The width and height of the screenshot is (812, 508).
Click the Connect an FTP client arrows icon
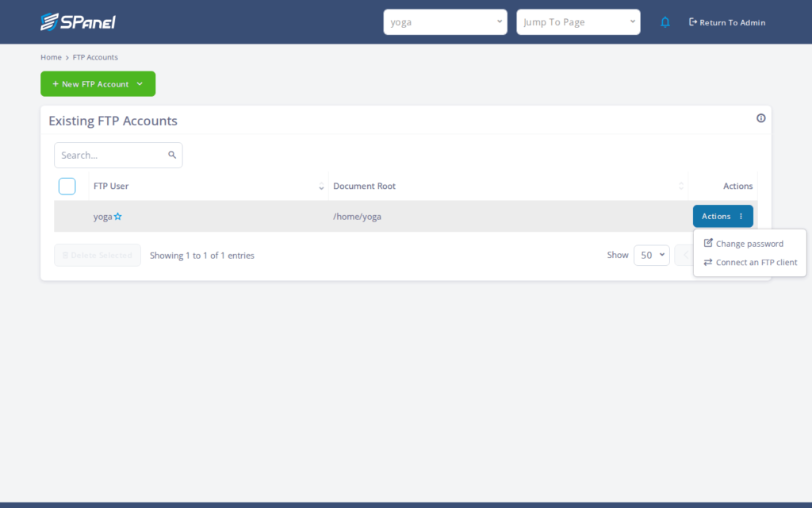tap(708, 262)
